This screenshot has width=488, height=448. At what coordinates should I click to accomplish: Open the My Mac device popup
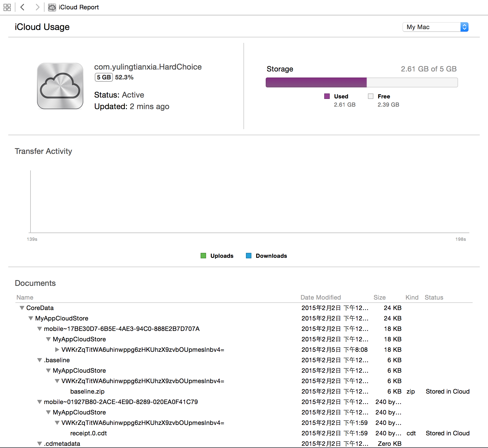(435, 27)
